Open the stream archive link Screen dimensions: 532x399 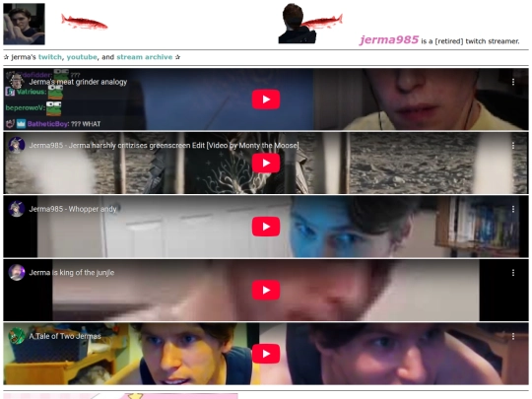pos(144,57)
